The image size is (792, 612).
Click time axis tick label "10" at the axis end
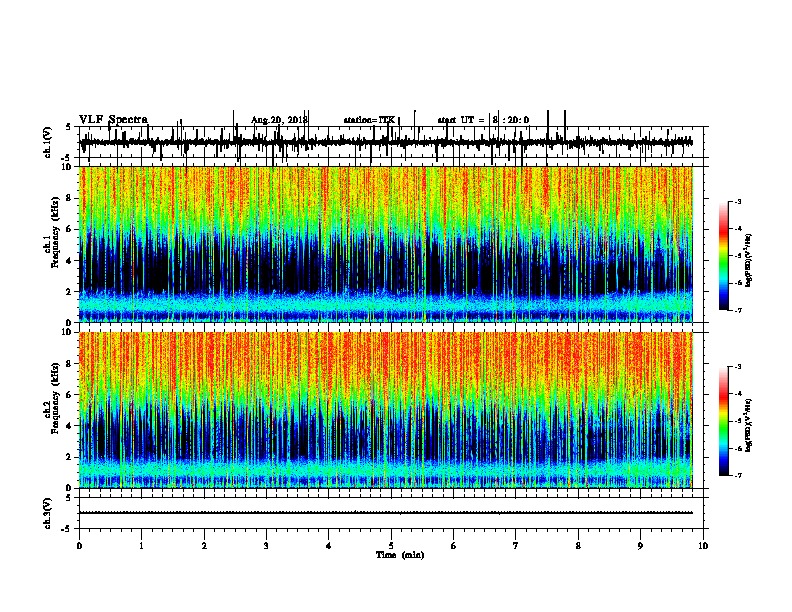[703, 546]
